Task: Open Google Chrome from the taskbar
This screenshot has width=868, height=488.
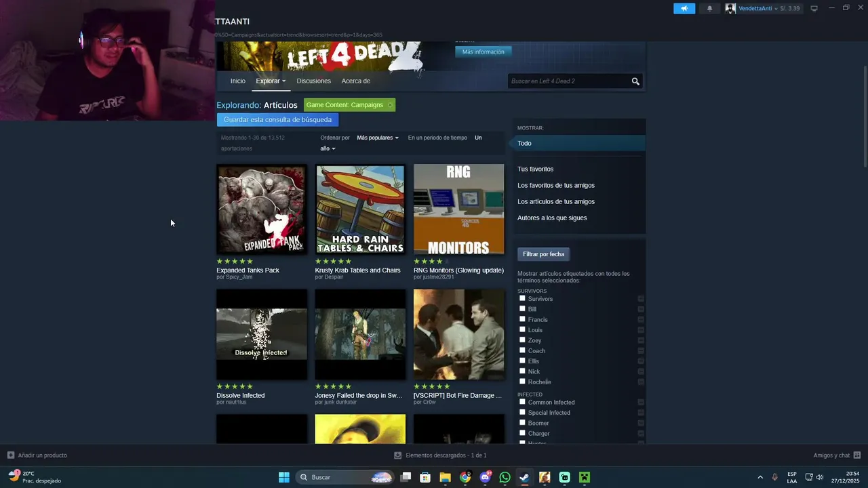Action: 465,477
